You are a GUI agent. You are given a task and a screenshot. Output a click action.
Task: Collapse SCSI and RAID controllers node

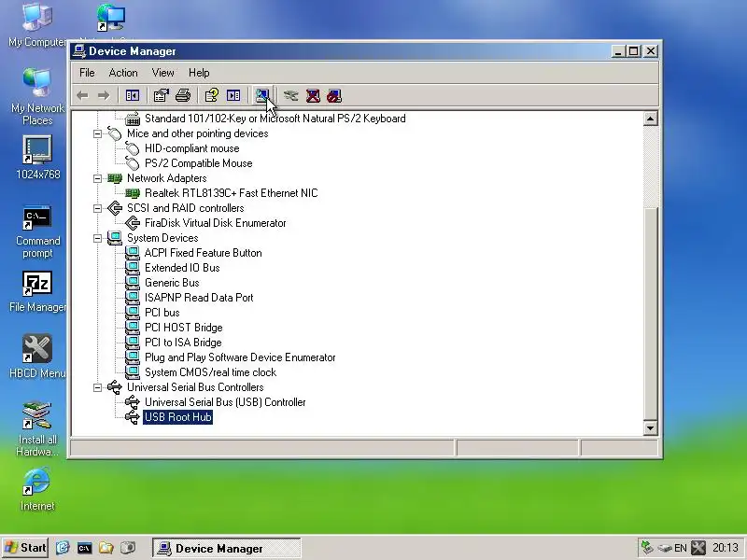(x=97, y=208)
